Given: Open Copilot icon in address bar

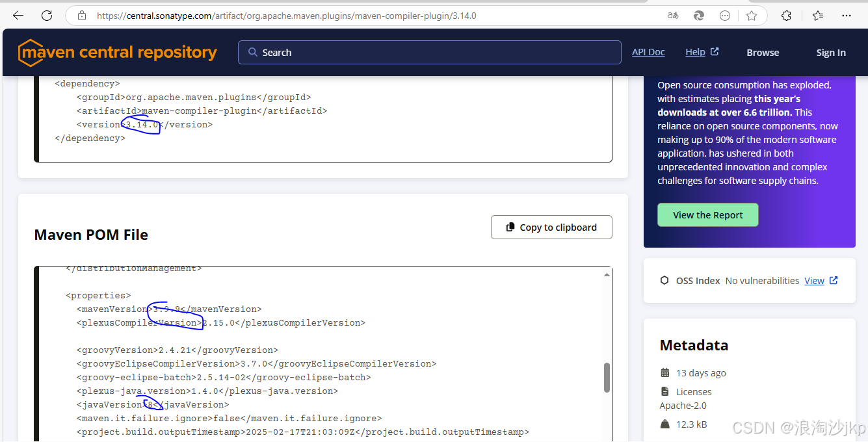Looking at the screenshot, I should pyautogui.click(x=699, y=16).
